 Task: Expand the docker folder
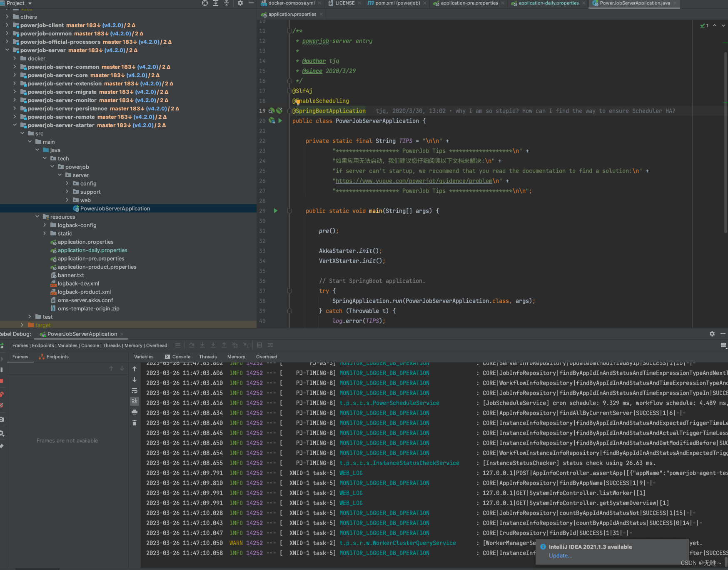pyautogui.click(x=15, y=58)
